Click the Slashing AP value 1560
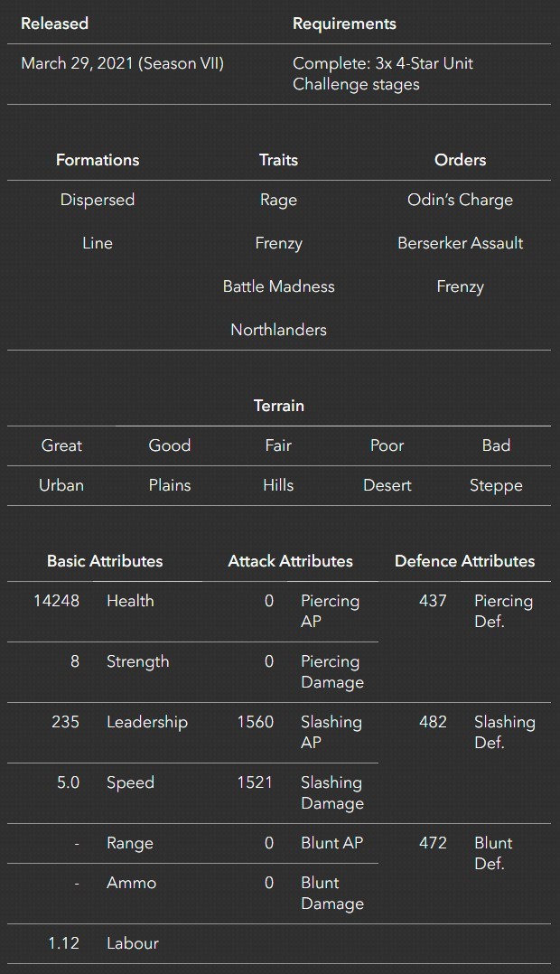The image size is (560, 974). [256, 722]
